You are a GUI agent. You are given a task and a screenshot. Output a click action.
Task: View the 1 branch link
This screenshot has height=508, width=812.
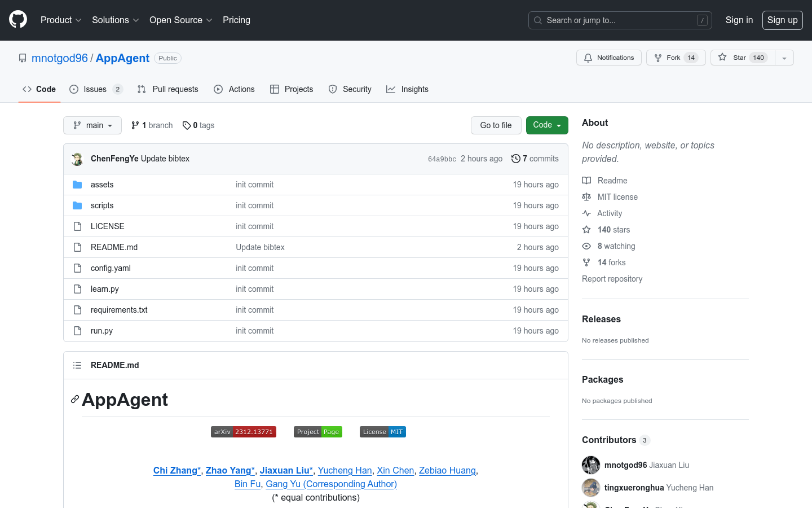click(x=152, y=125)
